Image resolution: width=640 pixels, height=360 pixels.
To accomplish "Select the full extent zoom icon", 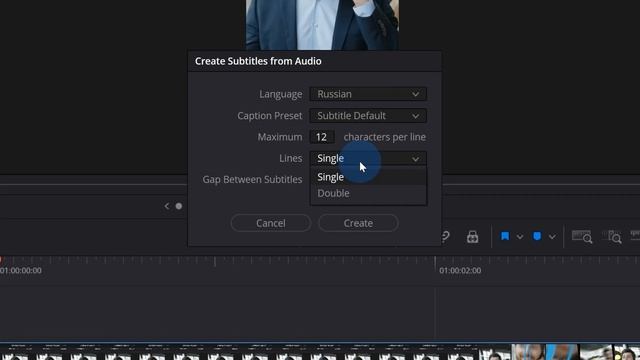I will click(582, 237).
